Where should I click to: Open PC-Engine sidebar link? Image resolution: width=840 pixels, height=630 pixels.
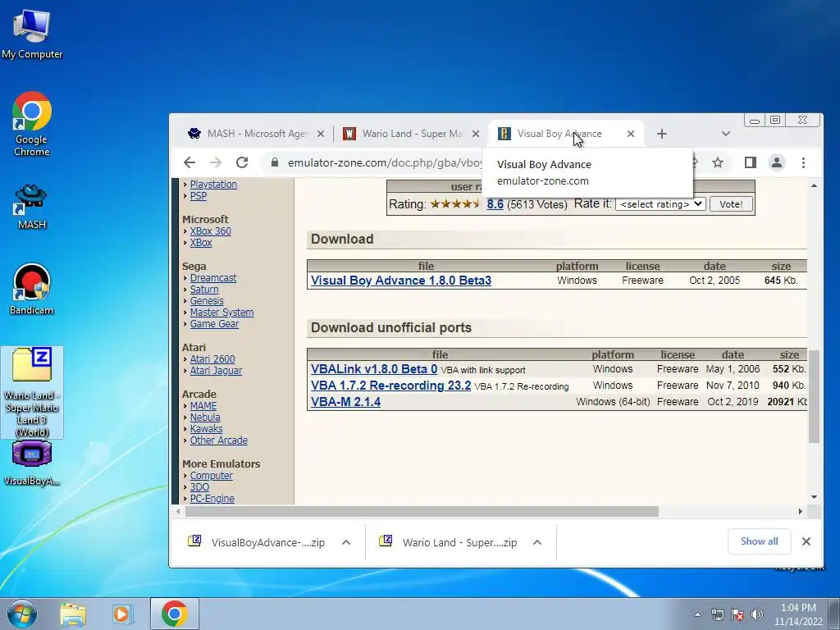tap(212, 499)
